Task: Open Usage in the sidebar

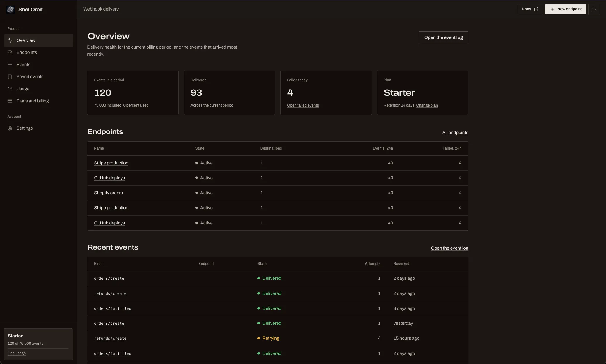Action: tap(38, 89)
